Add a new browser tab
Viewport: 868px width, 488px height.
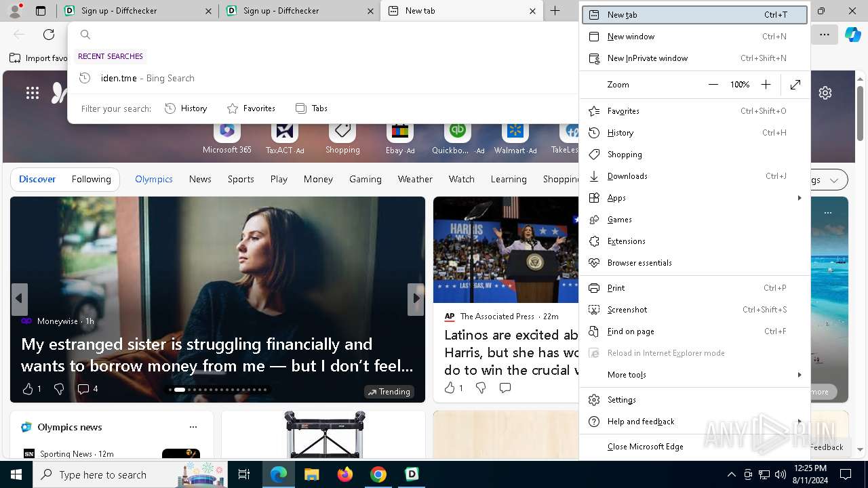pyautogui.click(x=555, y=11)
